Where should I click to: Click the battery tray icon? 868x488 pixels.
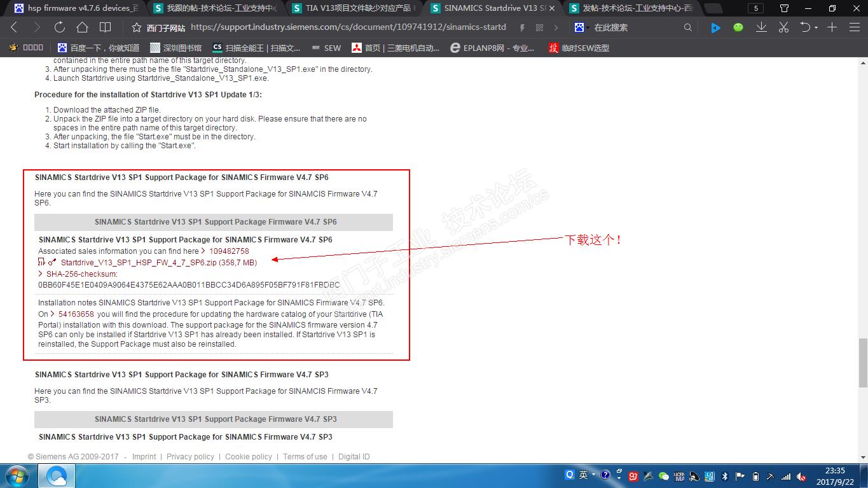755,476
